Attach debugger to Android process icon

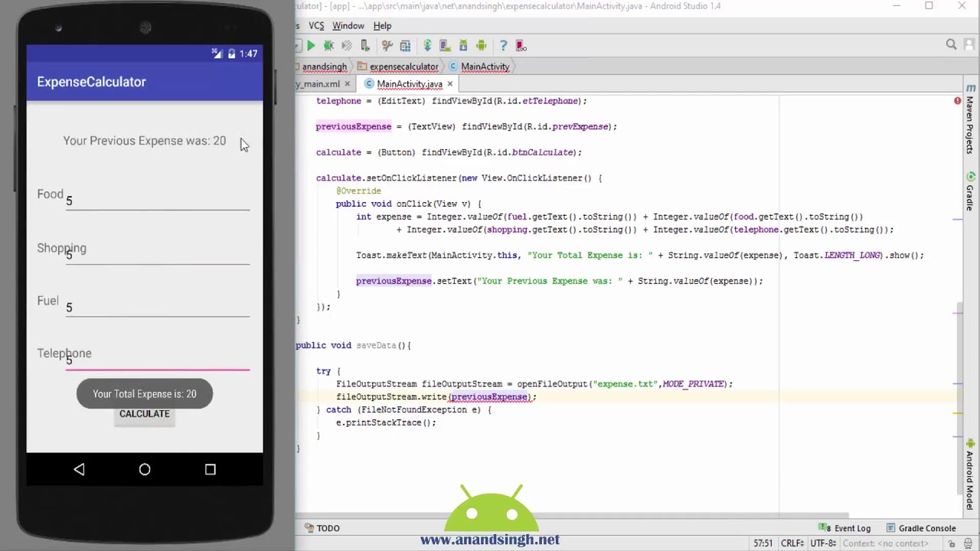tap(365, 46)
